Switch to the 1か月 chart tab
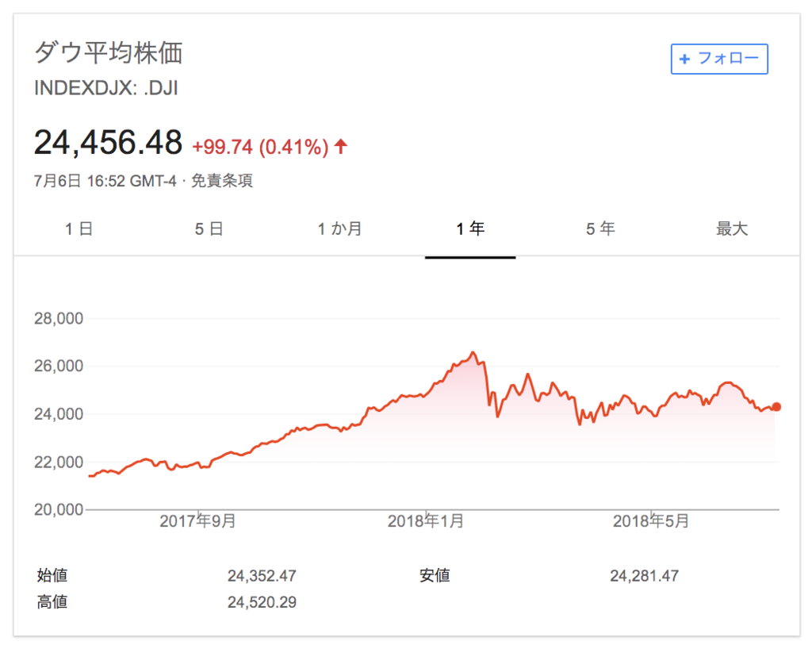812x645 pixels. [339, 228]
